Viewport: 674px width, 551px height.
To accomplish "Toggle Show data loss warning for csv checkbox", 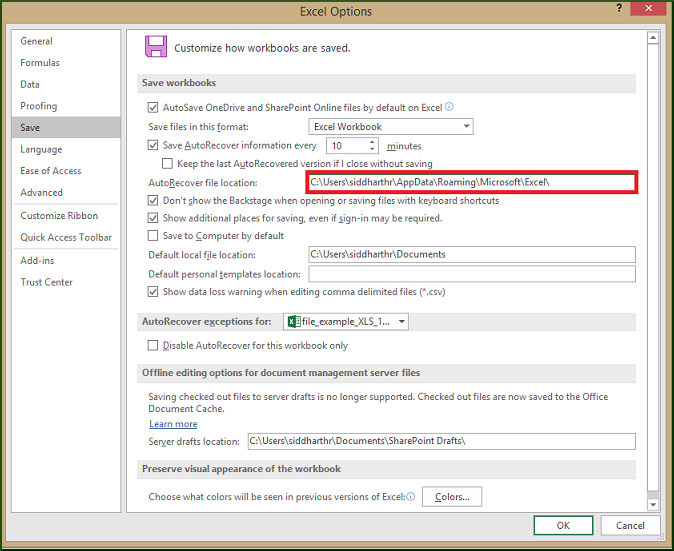I will [x=153, y=292].
